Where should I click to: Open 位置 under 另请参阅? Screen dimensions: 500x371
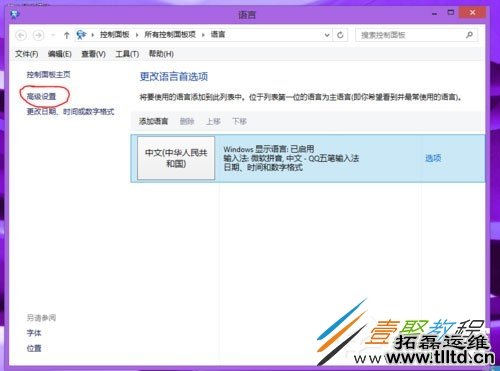(x=34, y=349)
